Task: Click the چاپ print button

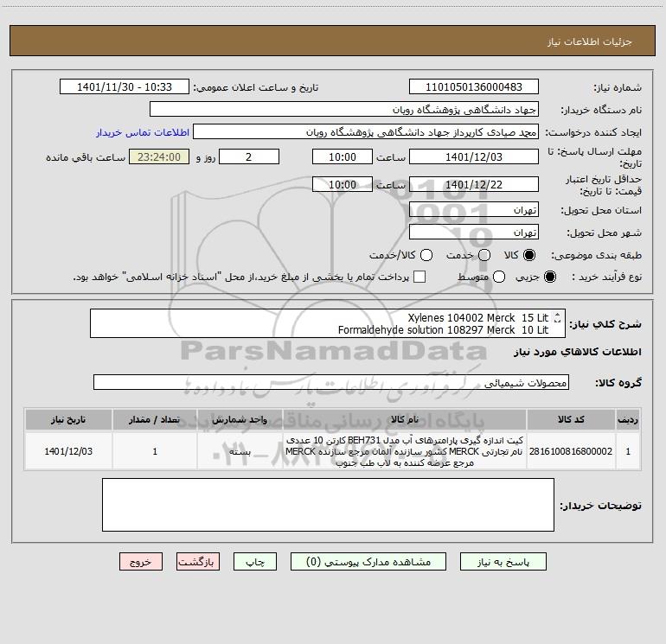Action: [255, 562]
